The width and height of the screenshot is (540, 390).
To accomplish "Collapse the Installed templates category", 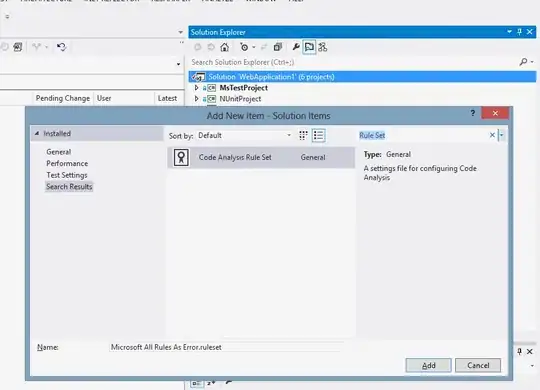I will [x=37, y=133].
